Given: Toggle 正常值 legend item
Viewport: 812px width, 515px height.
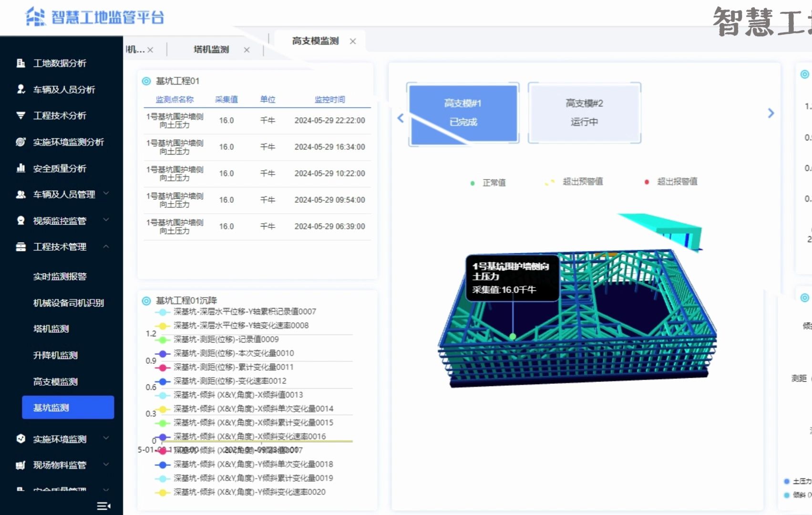Looking at the screenshot, I should 488,183.
